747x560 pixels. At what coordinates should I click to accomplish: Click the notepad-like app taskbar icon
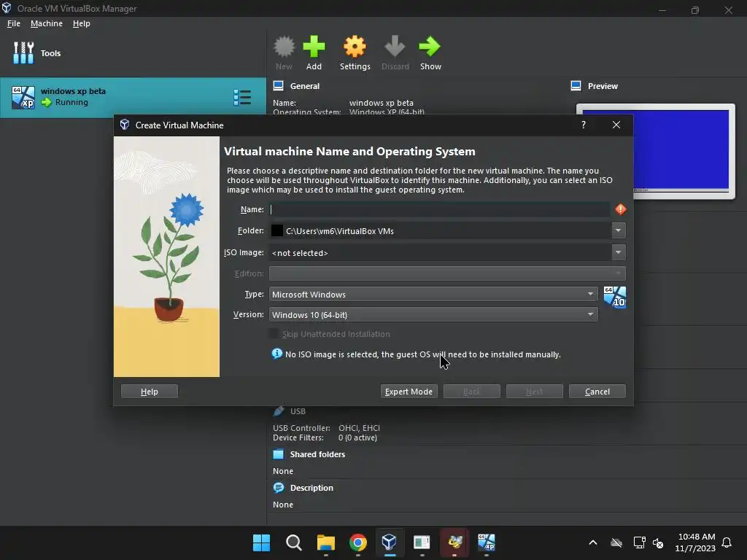coord(422,542)
